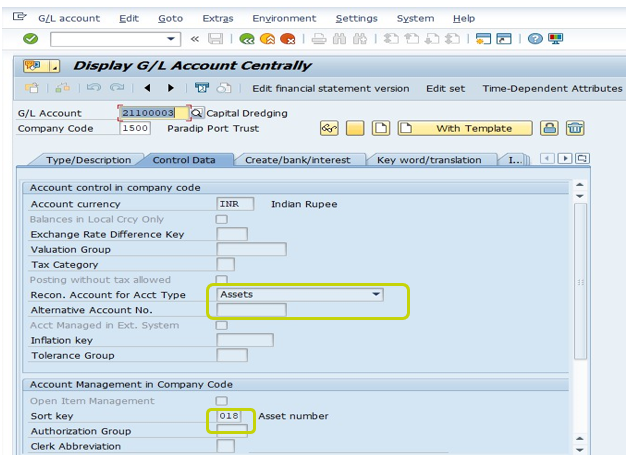Switch to the Key word/translation tab
The image size is (632, 460).
click(x=429, y=160)
